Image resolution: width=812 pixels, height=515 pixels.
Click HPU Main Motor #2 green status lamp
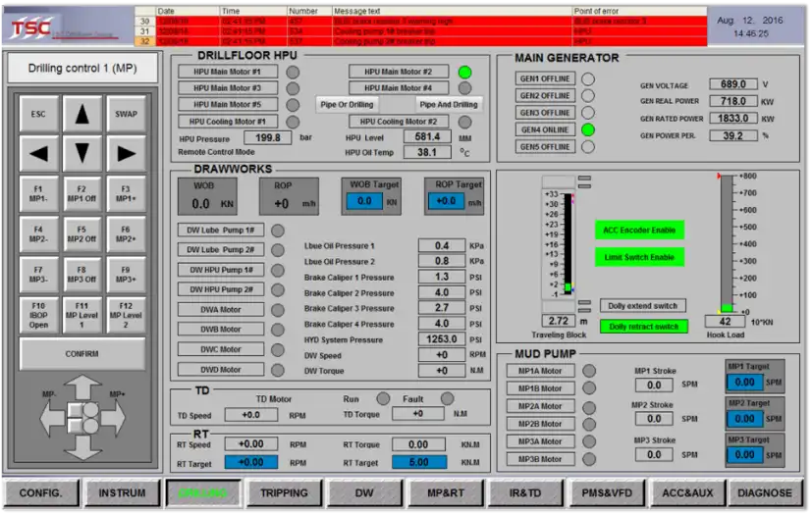464,73
